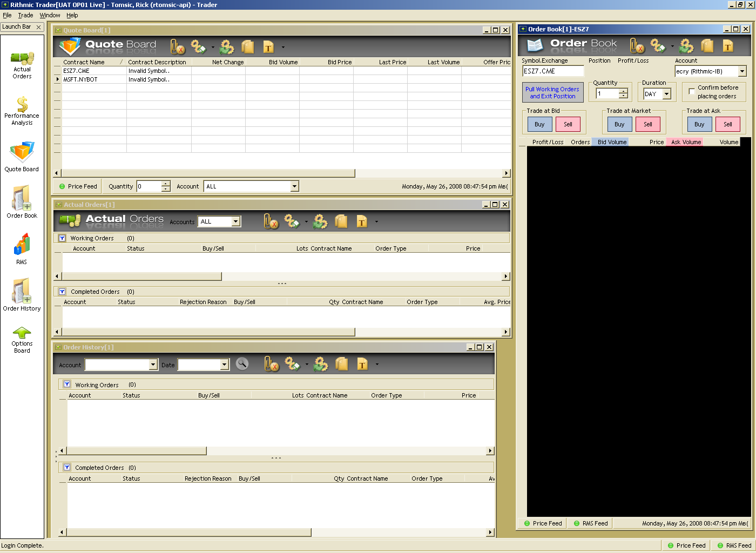Open the Accounts dropdown in Actual Orders
This screenshot has height=553, width=756.
click(x=235, y=221)
